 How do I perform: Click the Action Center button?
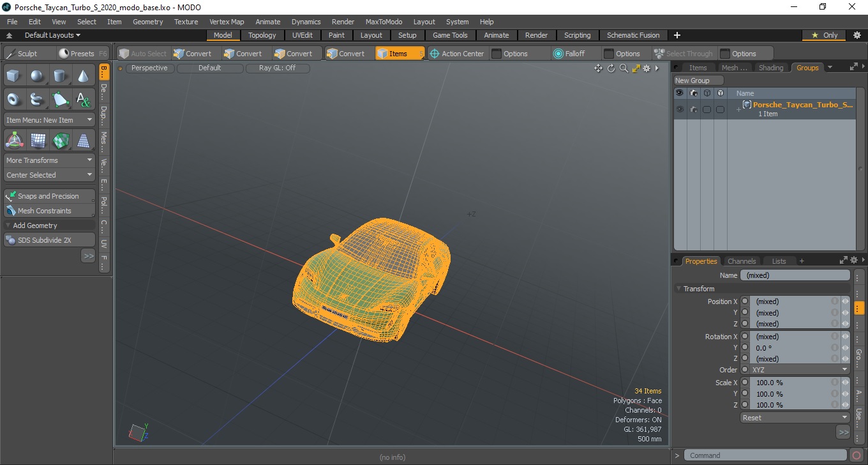click(457, 54)
